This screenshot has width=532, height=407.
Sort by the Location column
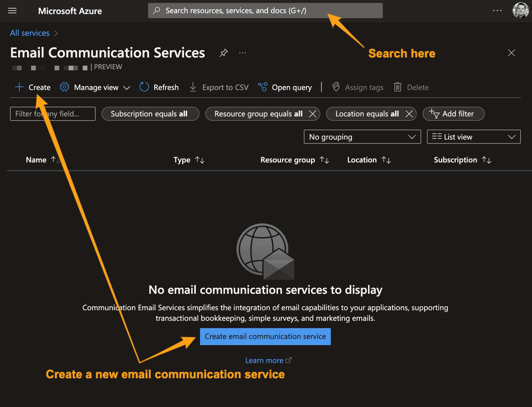coord(369,160)
